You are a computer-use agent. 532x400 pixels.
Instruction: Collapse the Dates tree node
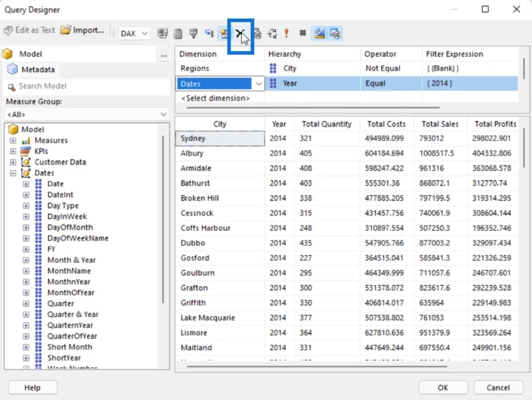(13, 173)
